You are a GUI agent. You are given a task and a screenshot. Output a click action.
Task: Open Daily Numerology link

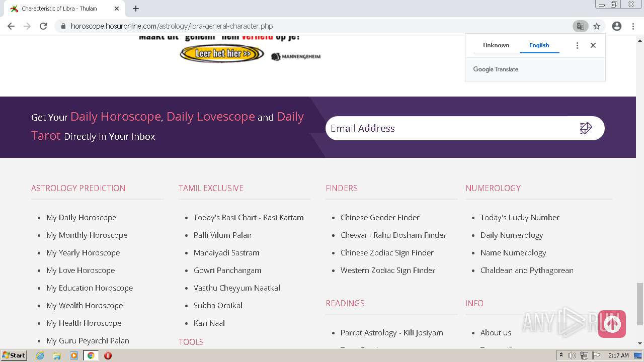click(512, 235)
